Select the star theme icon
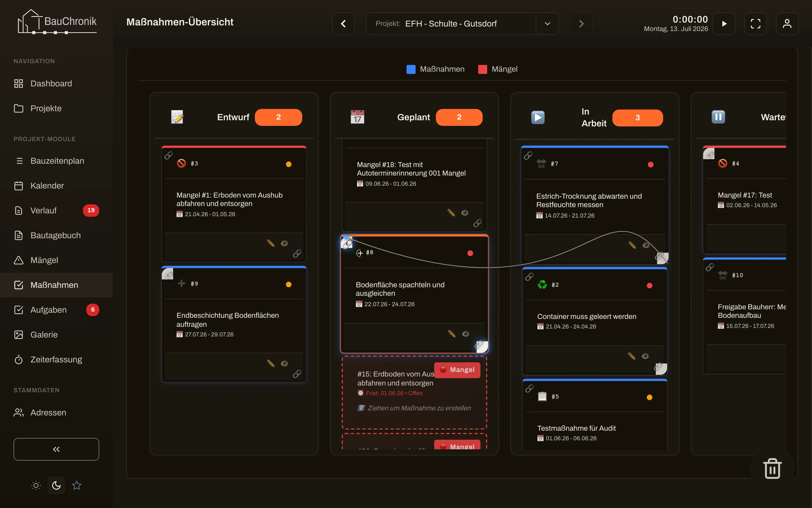Viewport: 812px width, 508px height. coord(76,485)
